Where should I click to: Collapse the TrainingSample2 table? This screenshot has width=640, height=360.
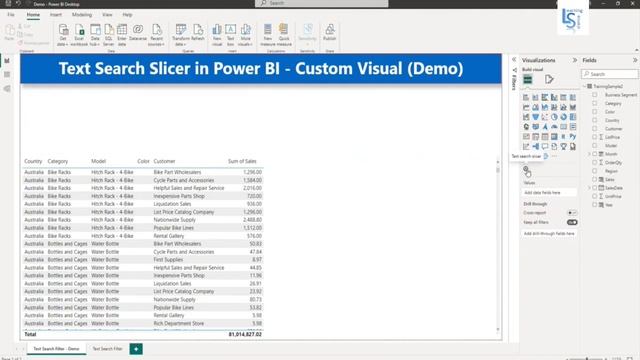pyautogui.click(x=584, y=87)
